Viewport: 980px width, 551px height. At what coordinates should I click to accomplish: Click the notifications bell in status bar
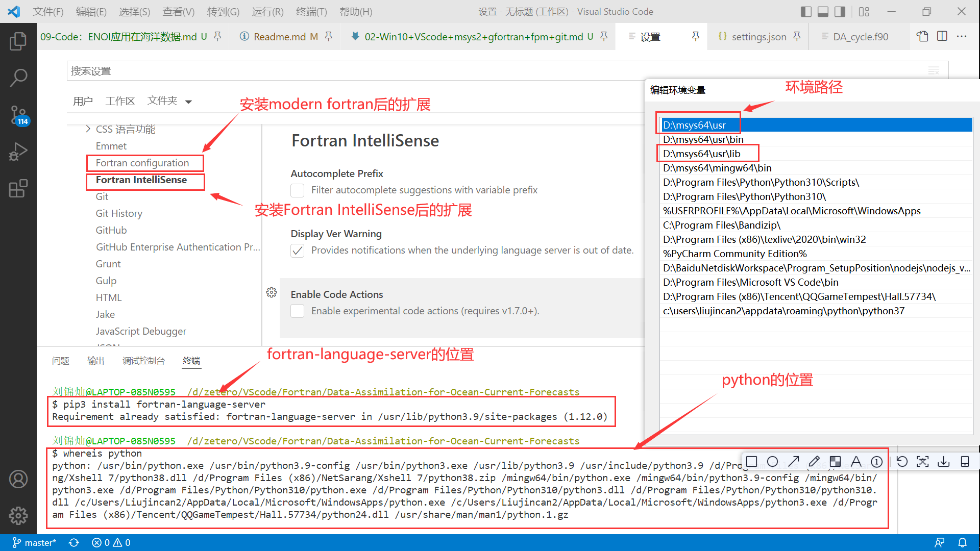[x=962, y=542]
